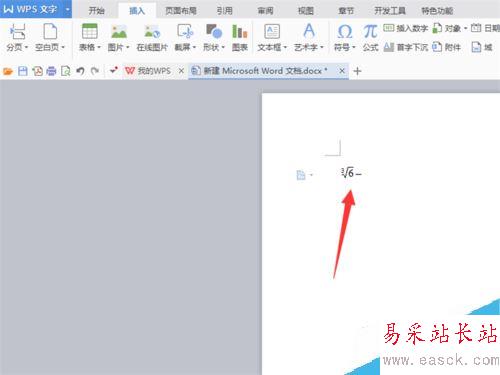Click the Screenshot (截屏) icon
Image resolution: width=500 pixels, height=375 pixels.
[x=185, y=32]
